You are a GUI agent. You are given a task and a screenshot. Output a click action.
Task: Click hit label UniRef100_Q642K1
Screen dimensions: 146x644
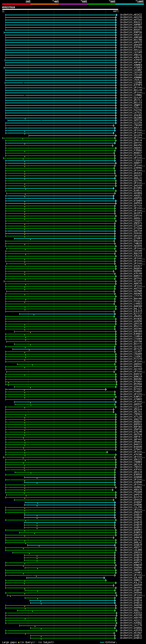(131, 173)
